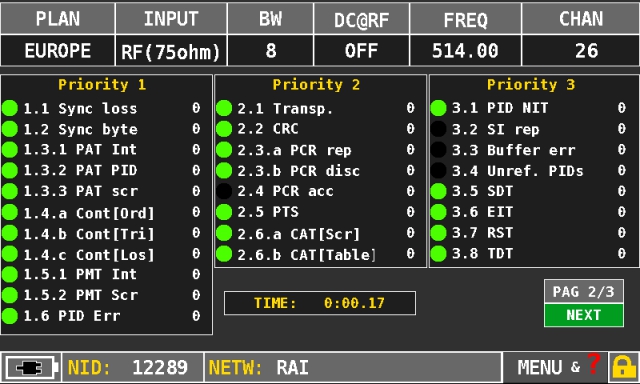Click the black indicator for 2.4 PCR acc

(x=224, y=191)
